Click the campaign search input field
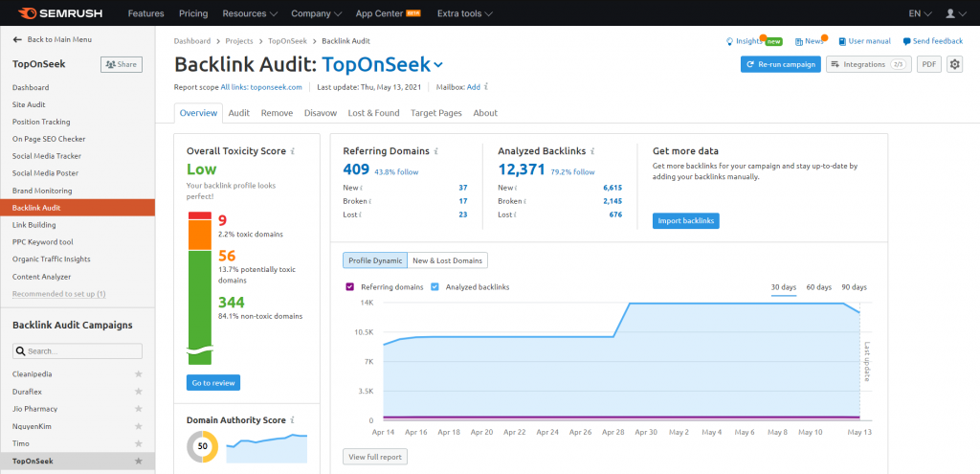 (x=82, y=351)
